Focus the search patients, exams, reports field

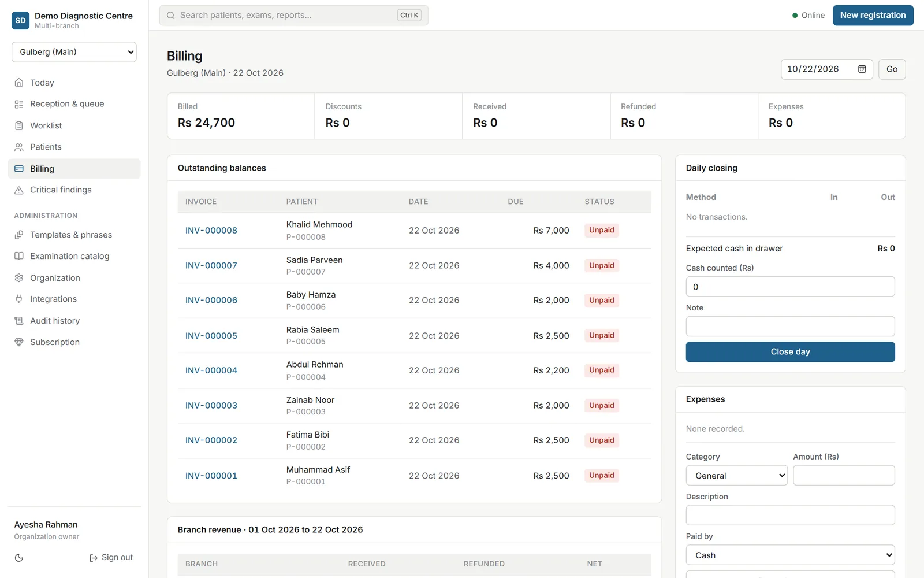tap(293, 16)
